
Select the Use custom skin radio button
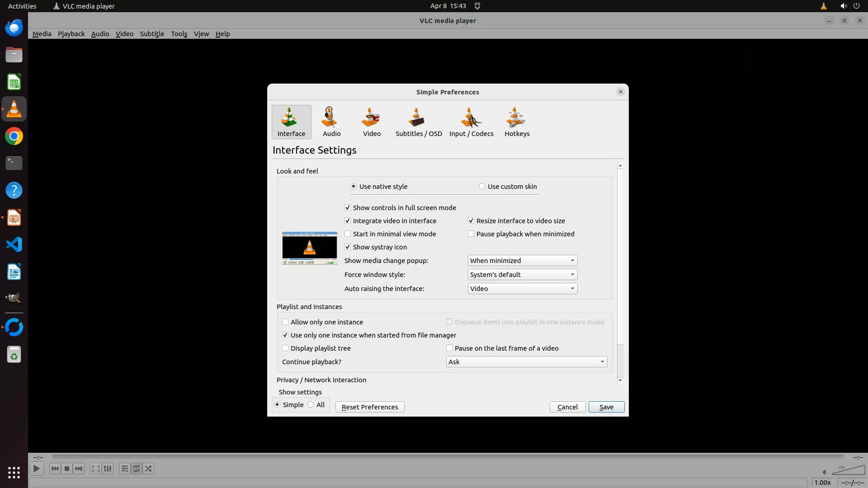pos(482,187)
